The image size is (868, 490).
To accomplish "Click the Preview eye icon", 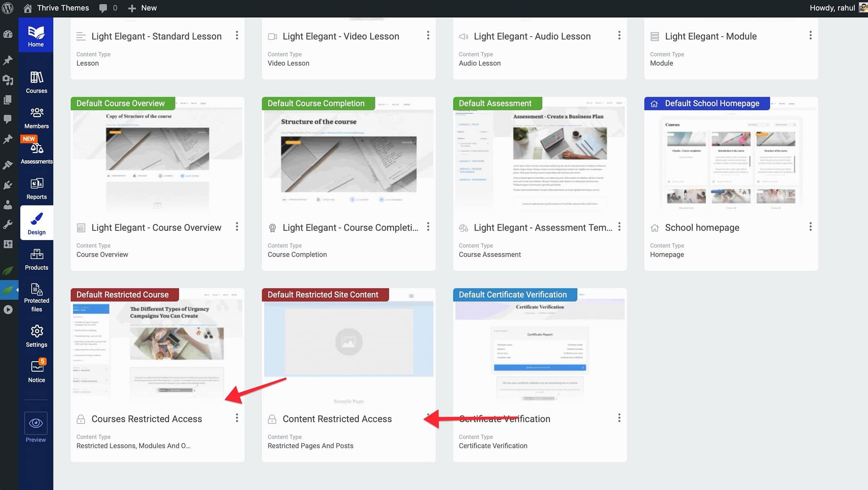I will tap(36, 423).
